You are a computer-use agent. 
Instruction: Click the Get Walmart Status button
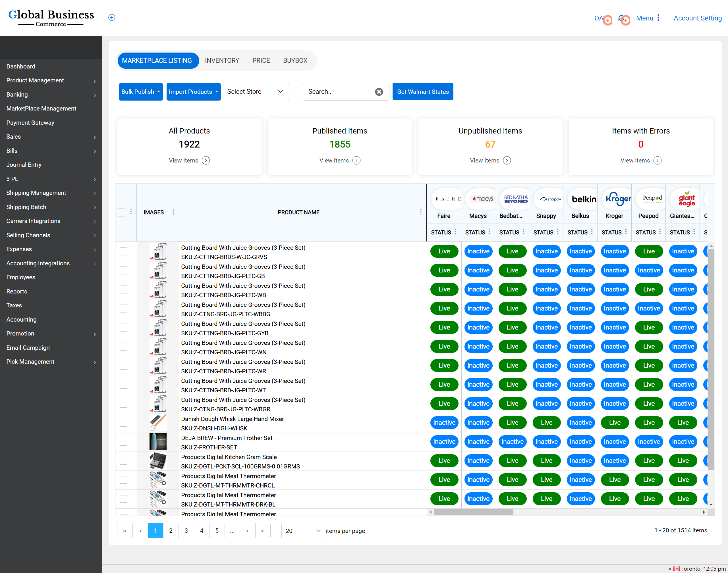coord(423,91)
